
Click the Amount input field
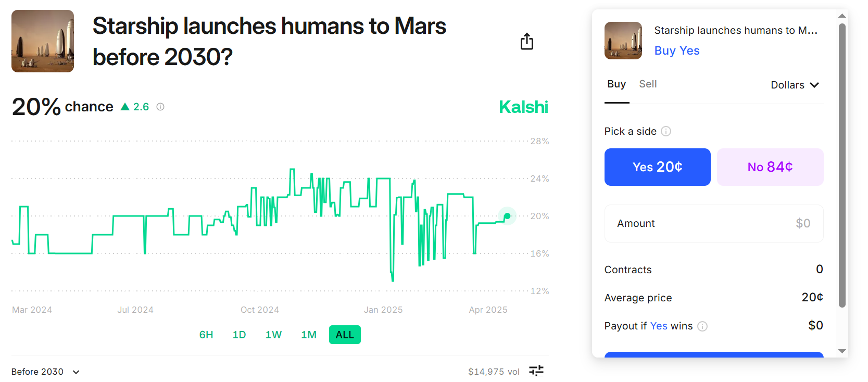pos(714,223)
